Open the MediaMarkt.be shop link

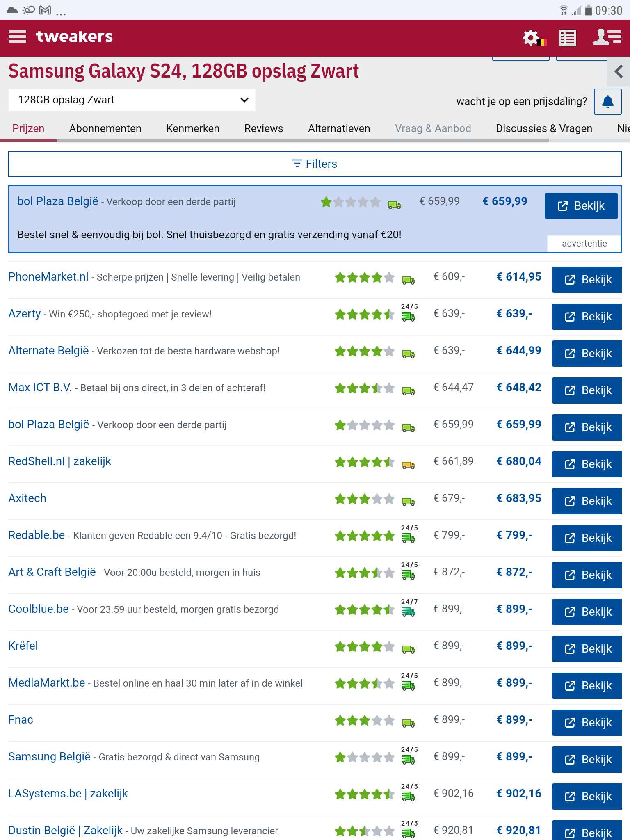pos(47,683)
